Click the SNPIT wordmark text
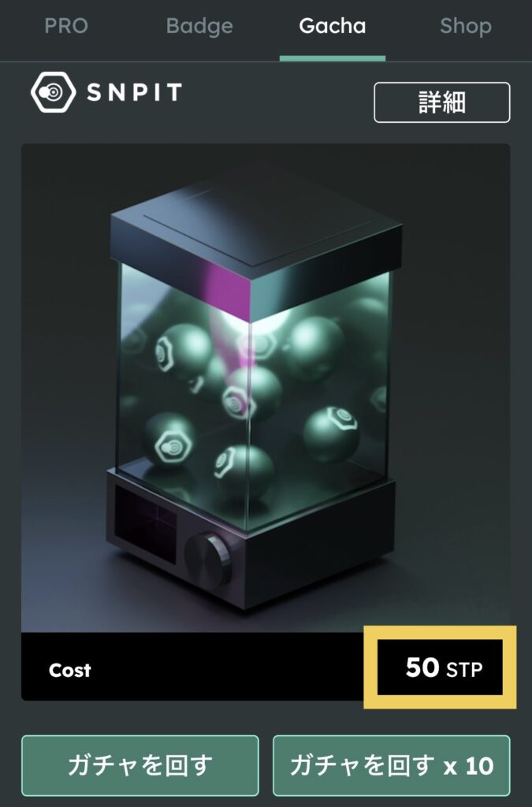The height and width of the screenshot is (807, 532). click(x=134, y=93)
